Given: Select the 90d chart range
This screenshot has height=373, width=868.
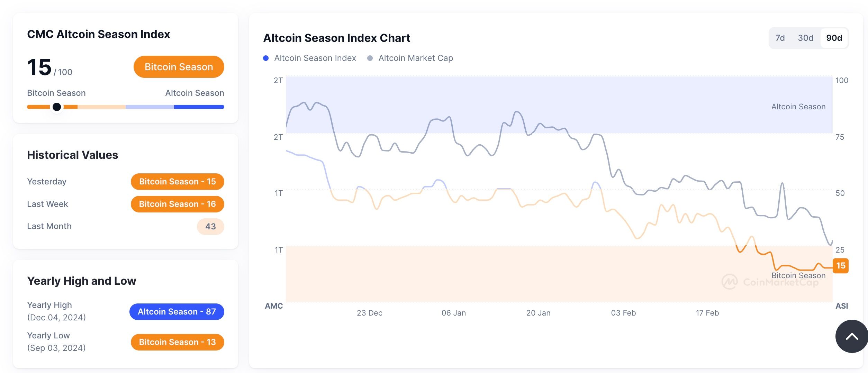Looking at the screenshot, I should point(834,38).
